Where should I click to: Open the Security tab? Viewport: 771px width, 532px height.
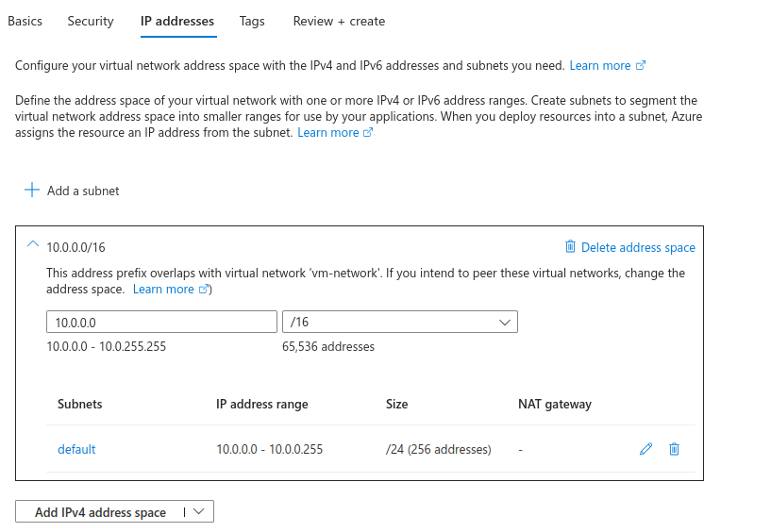tap(91, 21)
